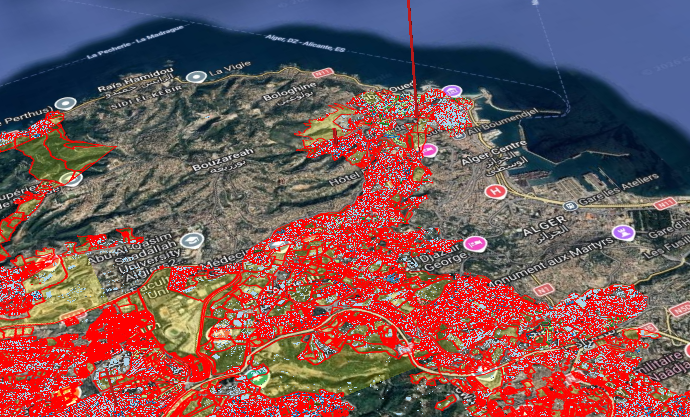The height and width of the screenshot is (417, 690).
Task: Select the Gare les Ateliers label
Action: point(620,190)
